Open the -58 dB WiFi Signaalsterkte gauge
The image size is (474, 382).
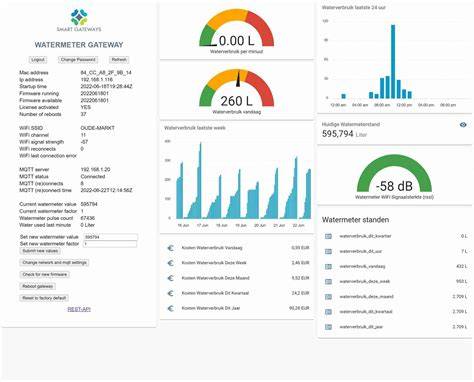coord(394,177)
